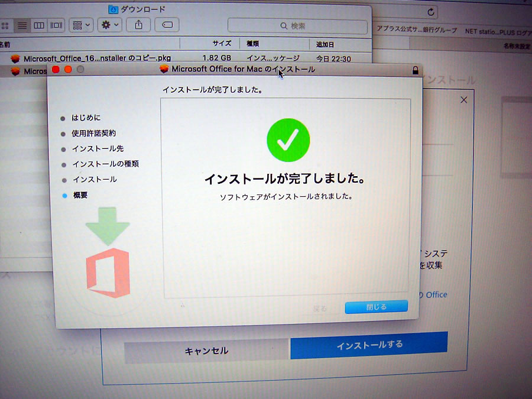Click browser reload icon
Image resolution: width=532 pixels, height=399 pixels.
tap(431, 12)
